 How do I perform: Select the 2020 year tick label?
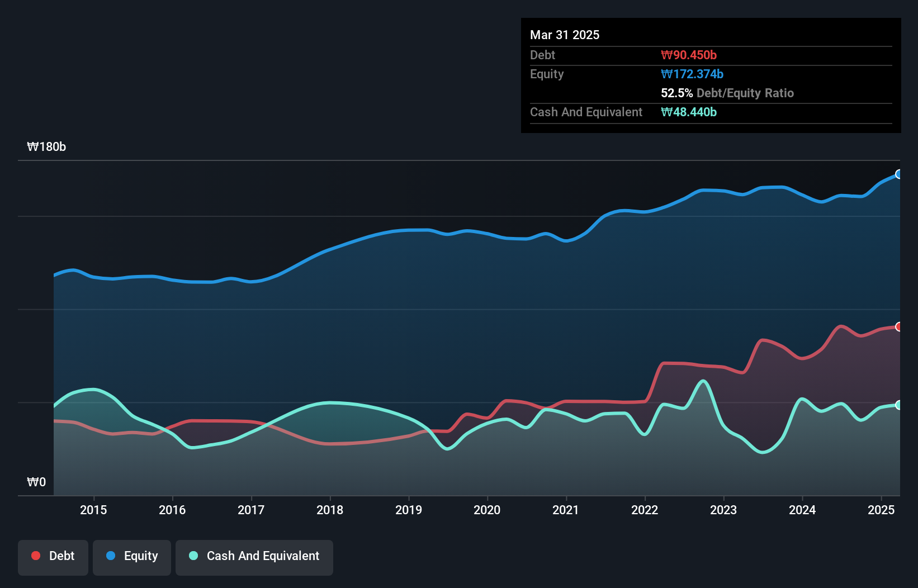click(x=487, y=510)
